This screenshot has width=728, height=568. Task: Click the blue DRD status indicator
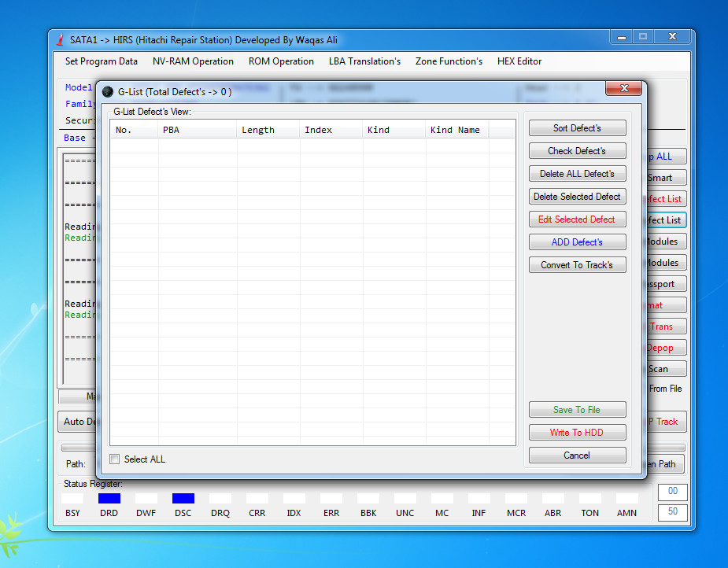(109, 499)
